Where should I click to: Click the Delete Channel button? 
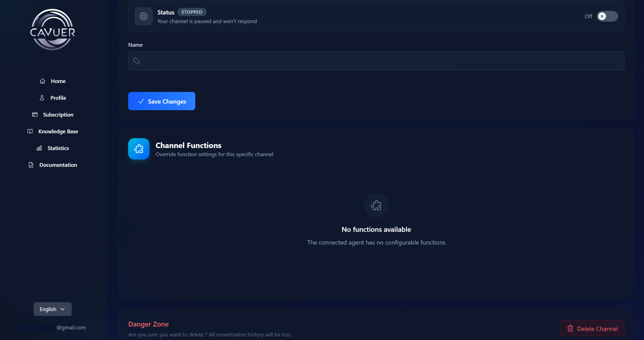(x=592, y=329)
